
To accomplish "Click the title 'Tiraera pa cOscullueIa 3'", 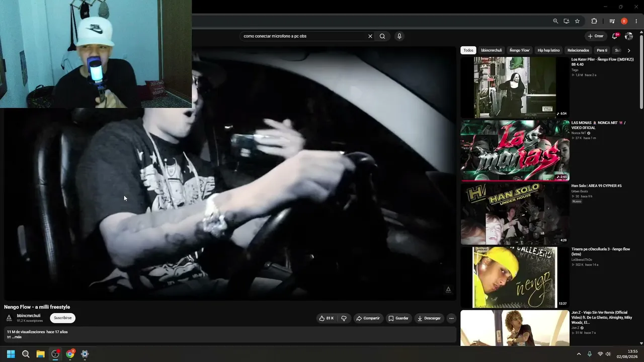I will click(600, 252).
